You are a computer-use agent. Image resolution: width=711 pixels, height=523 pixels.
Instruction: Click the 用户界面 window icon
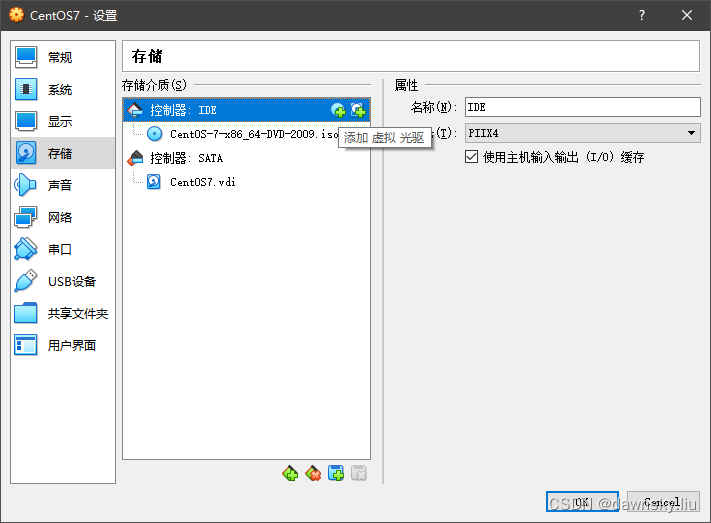[x=26, y=345]
